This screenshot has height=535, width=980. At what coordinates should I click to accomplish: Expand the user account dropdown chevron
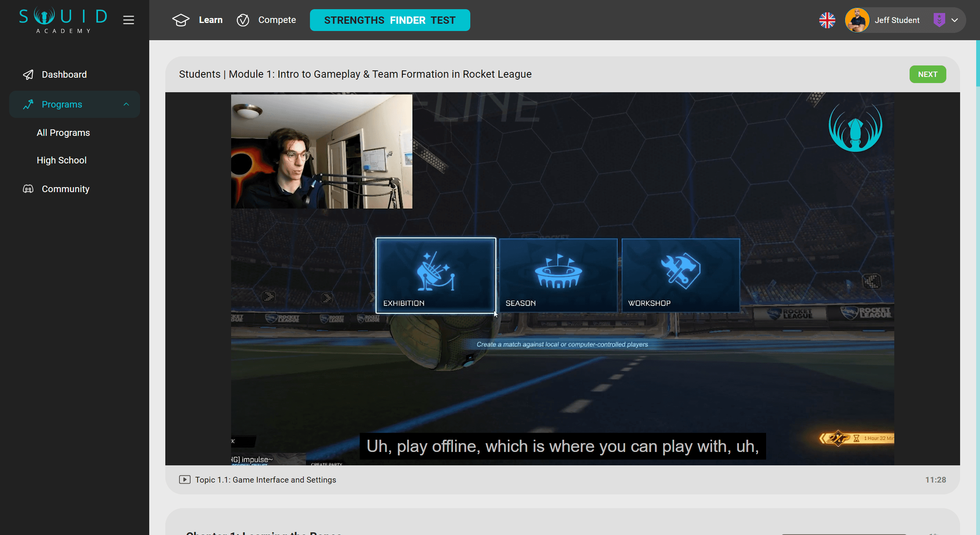[x=954, y=20]
